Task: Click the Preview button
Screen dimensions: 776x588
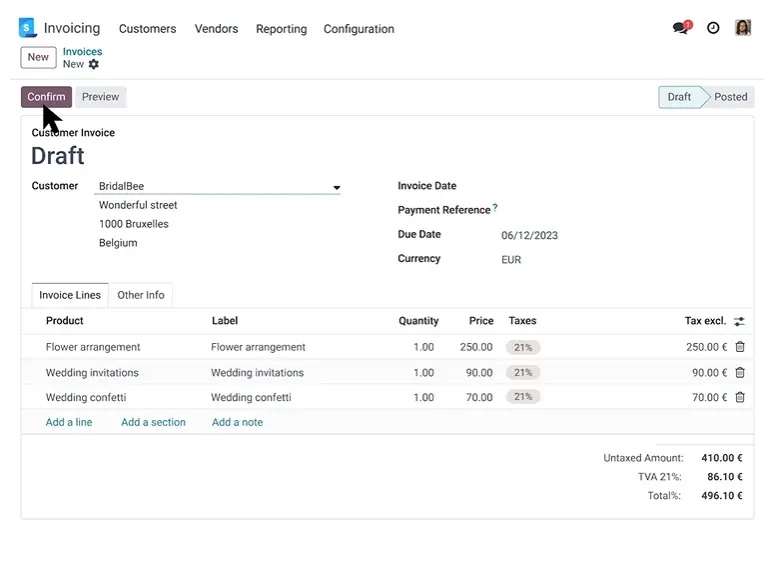Action: coord(100,97)
